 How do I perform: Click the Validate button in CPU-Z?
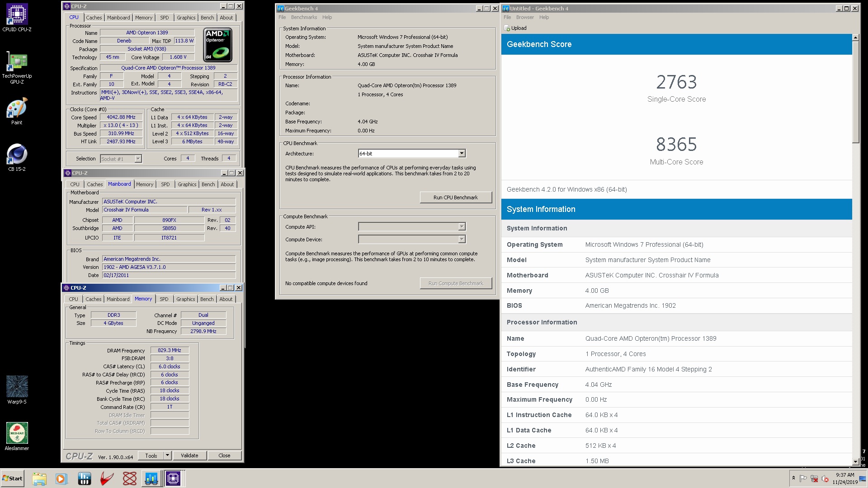tap(189, 455)
